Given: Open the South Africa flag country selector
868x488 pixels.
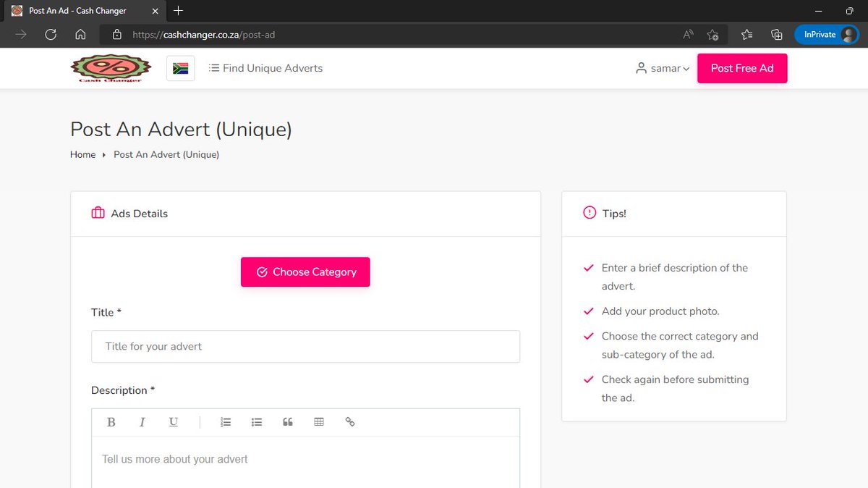Looking at the screenshot, I should click(181, 68).
